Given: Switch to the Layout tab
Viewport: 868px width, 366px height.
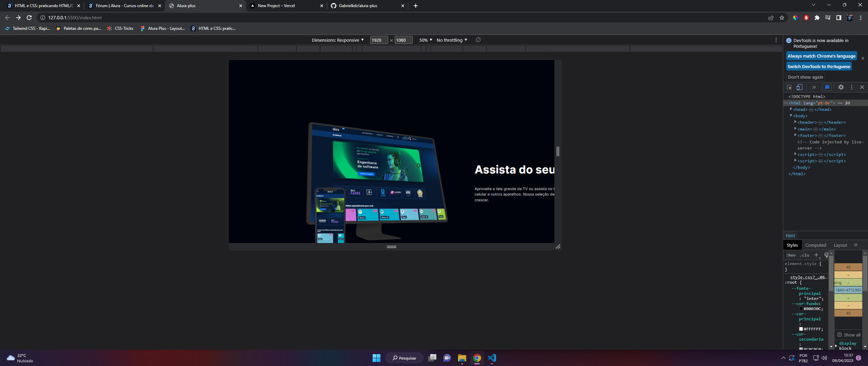Looking at the screenshot, I should pos(840,245).
